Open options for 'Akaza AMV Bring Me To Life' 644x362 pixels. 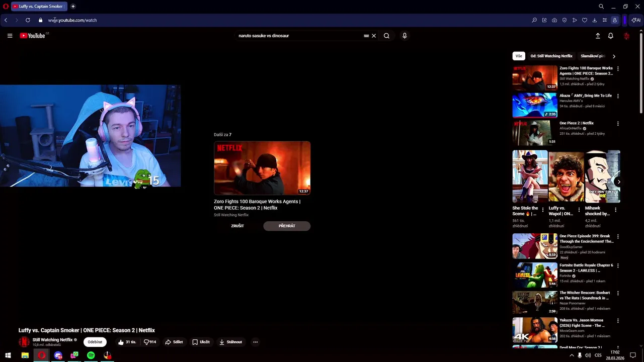point(618,96)
